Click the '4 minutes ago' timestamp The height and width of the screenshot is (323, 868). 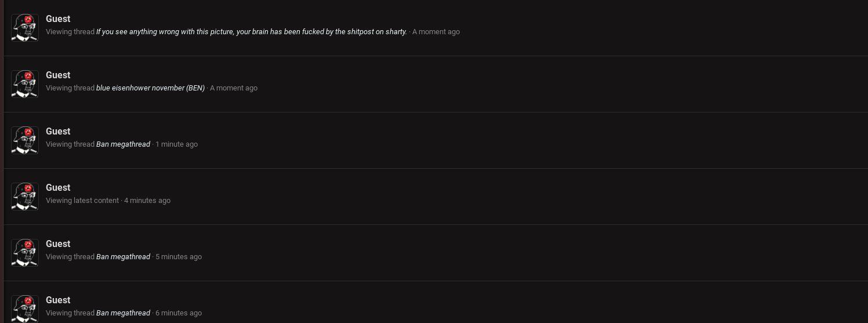[147, 201]
